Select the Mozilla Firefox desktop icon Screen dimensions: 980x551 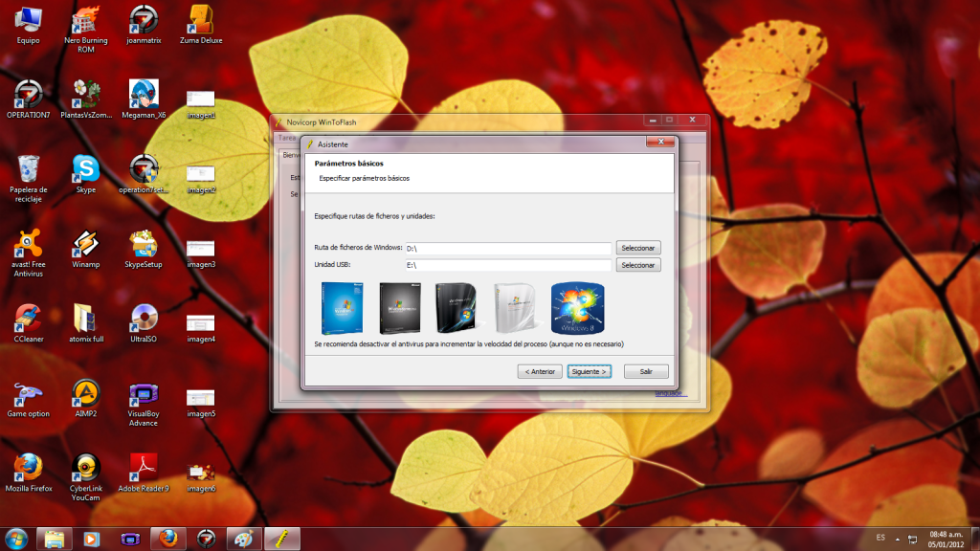[28, 473]
